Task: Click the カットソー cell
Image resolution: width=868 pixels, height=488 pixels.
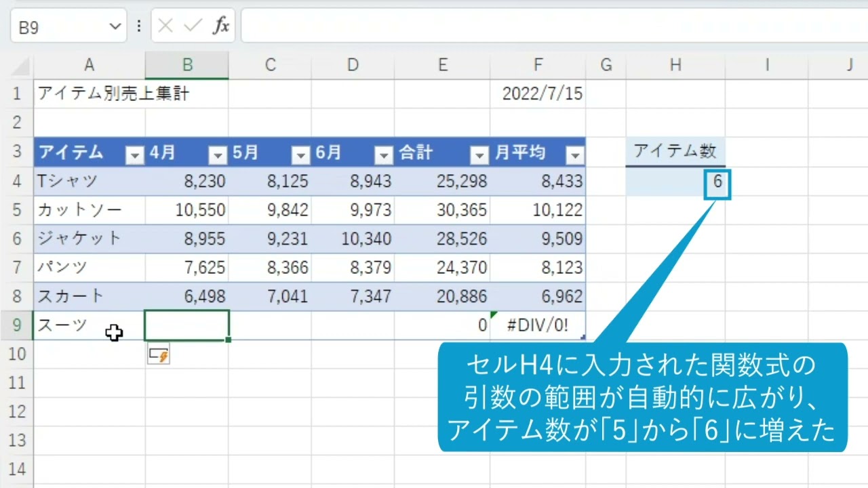Action: click(90, 209)
